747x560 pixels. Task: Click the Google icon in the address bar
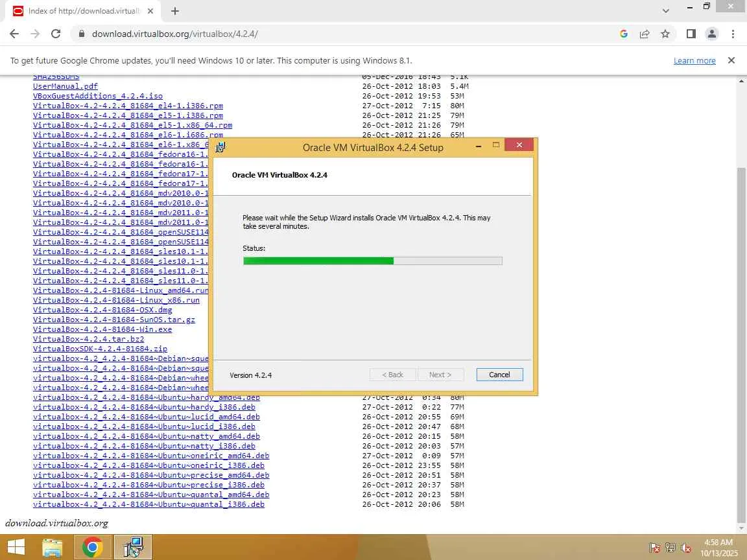point(624,34)
